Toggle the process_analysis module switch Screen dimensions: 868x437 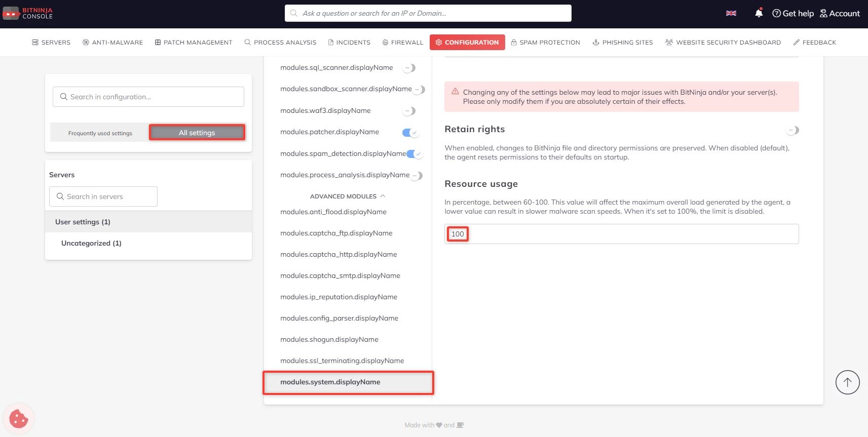click(416, 176)
